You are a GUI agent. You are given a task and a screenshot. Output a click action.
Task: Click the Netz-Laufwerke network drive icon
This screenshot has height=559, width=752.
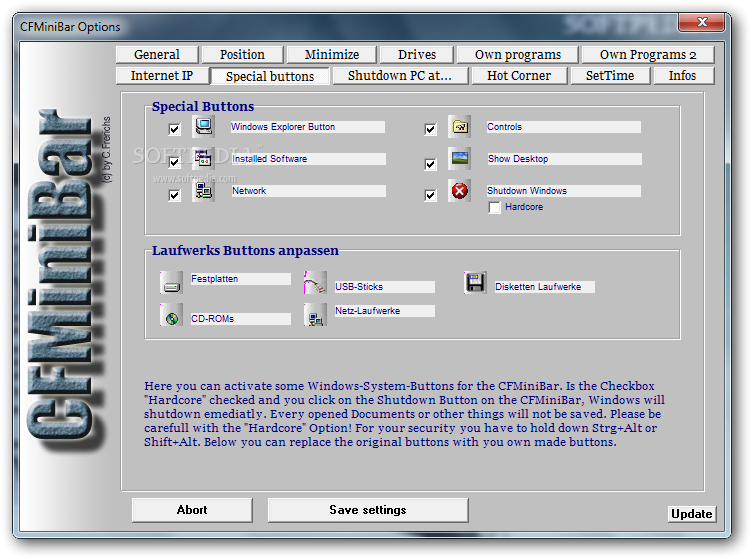tap(316, 315)
